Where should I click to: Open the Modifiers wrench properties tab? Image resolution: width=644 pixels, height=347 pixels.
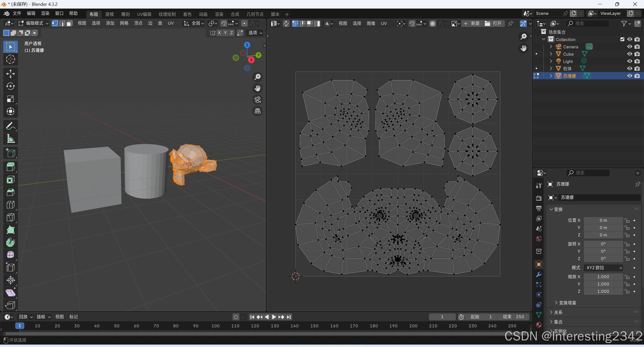point(539,274)
